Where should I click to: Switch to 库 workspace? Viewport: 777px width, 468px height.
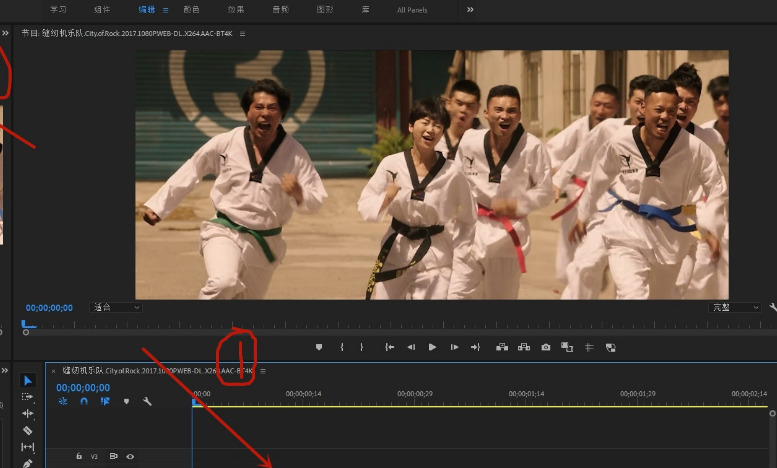(x=366, y=9)
